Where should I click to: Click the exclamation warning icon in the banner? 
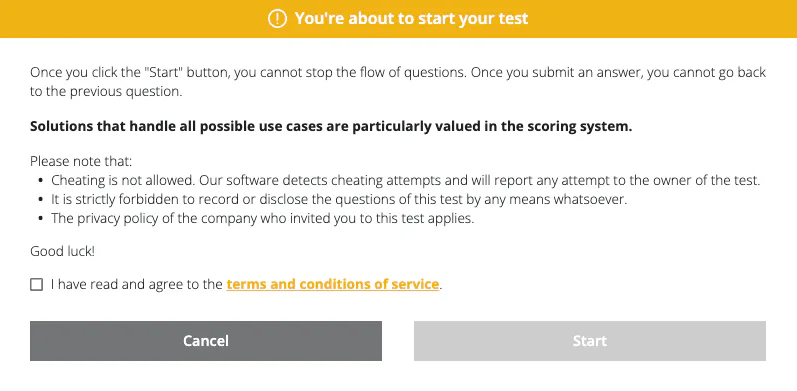(x=278, y=19)
